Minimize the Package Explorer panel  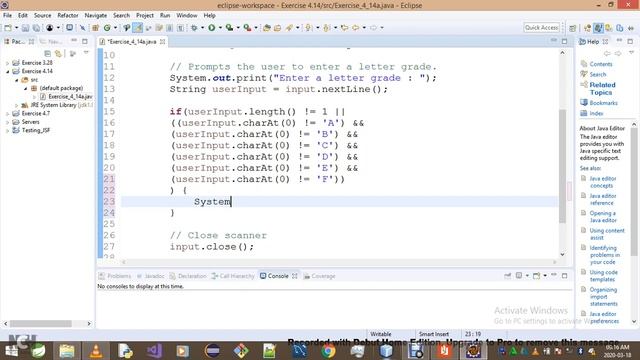[74, 41]
